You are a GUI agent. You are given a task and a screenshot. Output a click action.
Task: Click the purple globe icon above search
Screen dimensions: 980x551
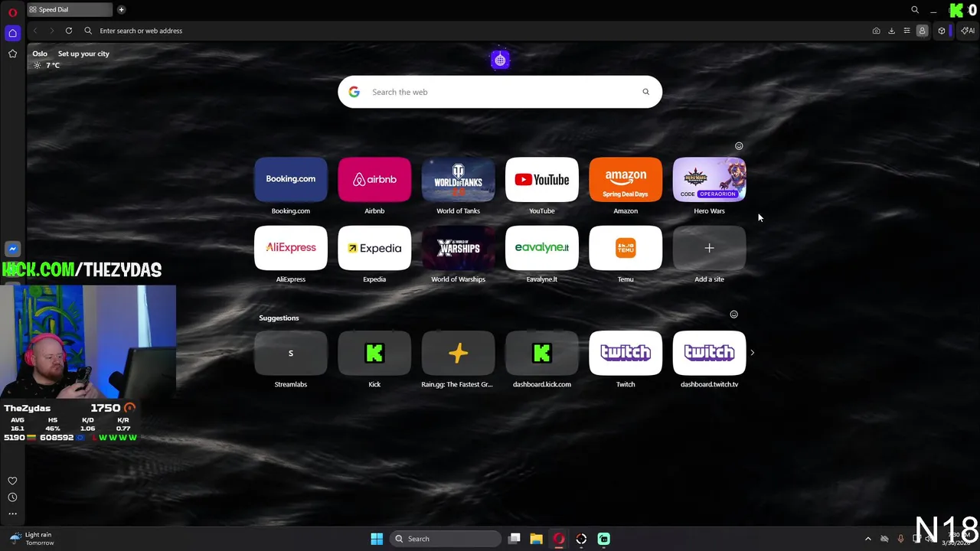tap(500, 60)
